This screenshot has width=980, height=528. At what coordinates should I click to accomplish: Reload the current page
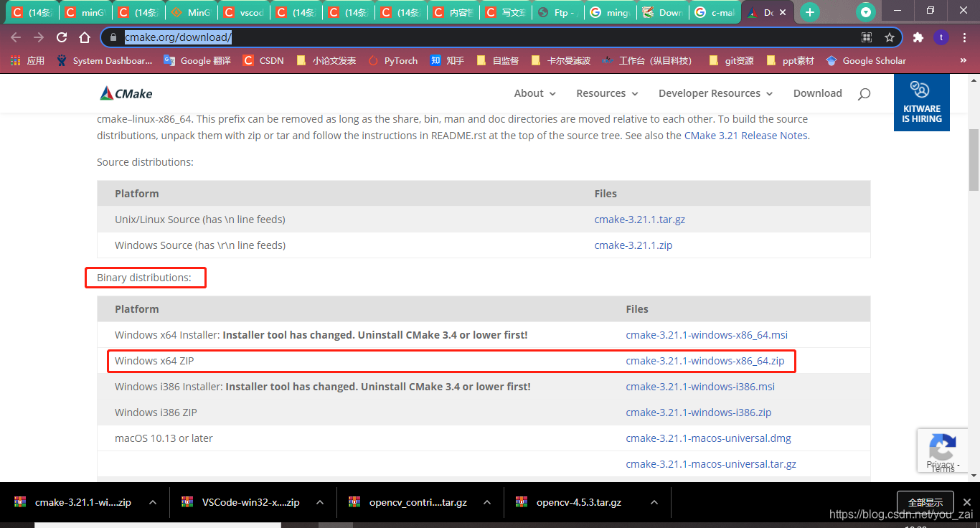[x=62, y=37]
